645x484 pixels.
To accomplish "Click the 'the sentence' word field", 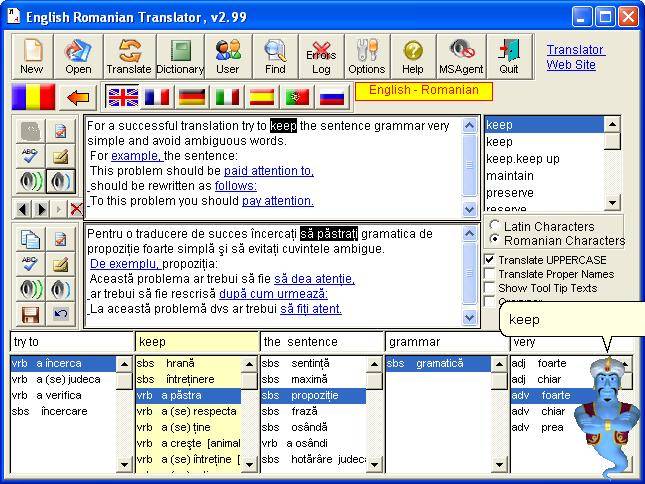I will [x=322, y=342].
